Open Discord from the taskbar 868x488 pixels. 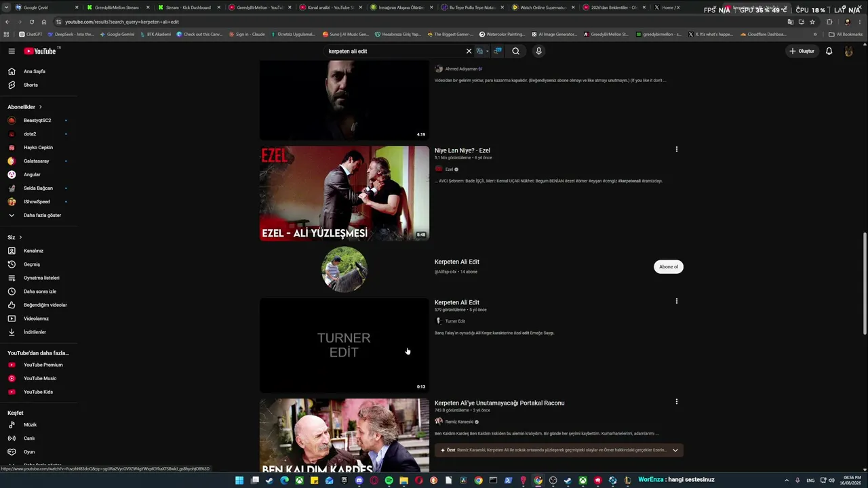pyautogui.click(x=359, y=481)
